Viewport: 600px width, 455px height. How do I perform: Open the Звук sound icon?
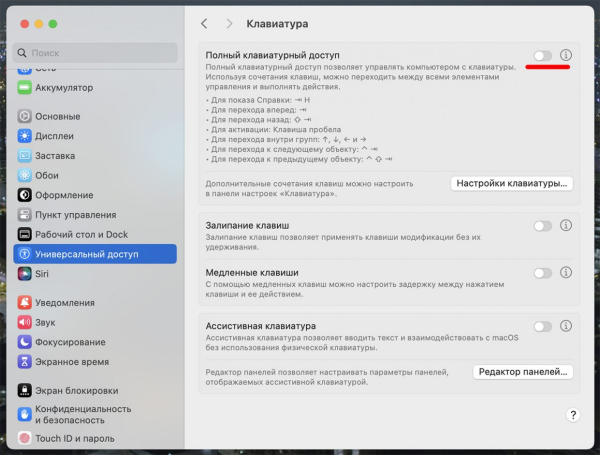(x=24, y=322)
